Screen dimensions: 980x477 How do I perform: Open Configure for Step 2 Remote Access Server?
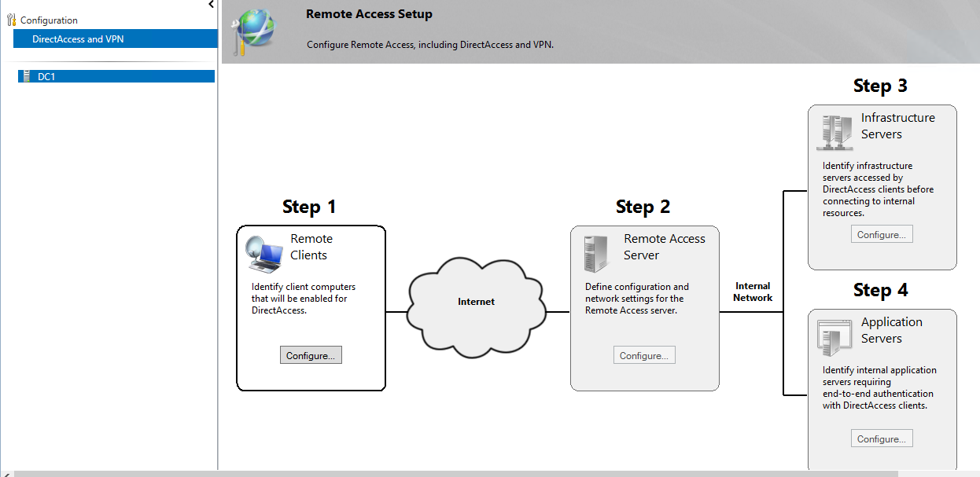pos(644,355)
